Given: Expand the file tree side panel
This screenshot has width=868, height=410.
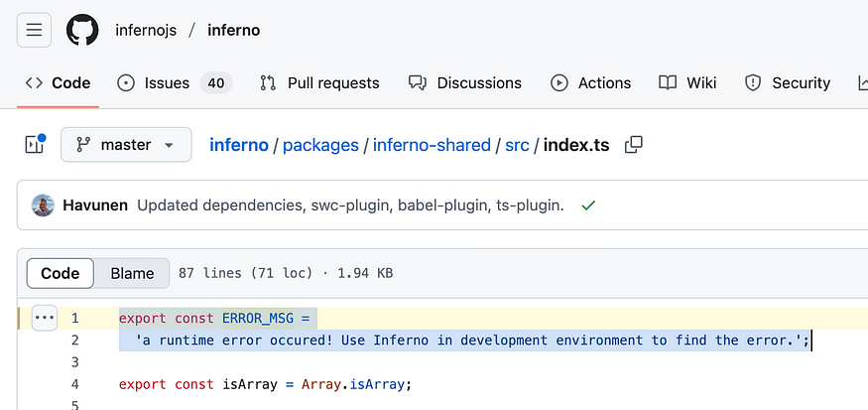Looking at the screenshot, I should pos(35,145).
